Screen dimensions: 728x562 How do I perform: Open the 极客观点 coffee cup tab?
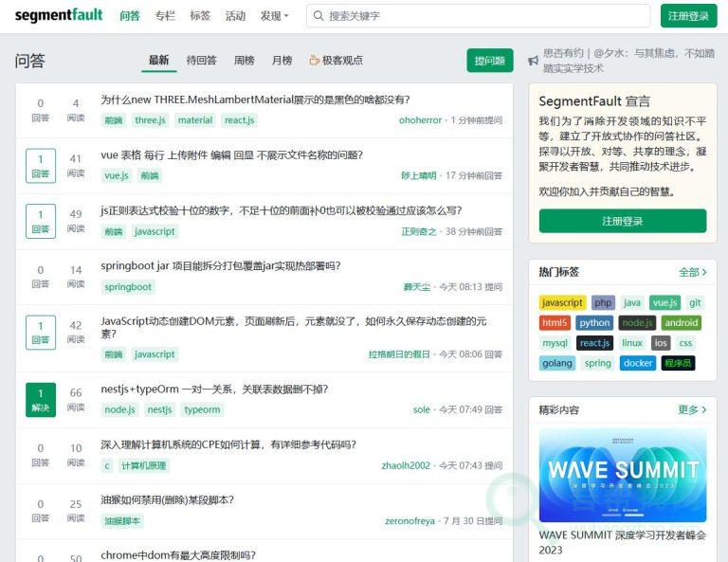[x=336, y=60]
